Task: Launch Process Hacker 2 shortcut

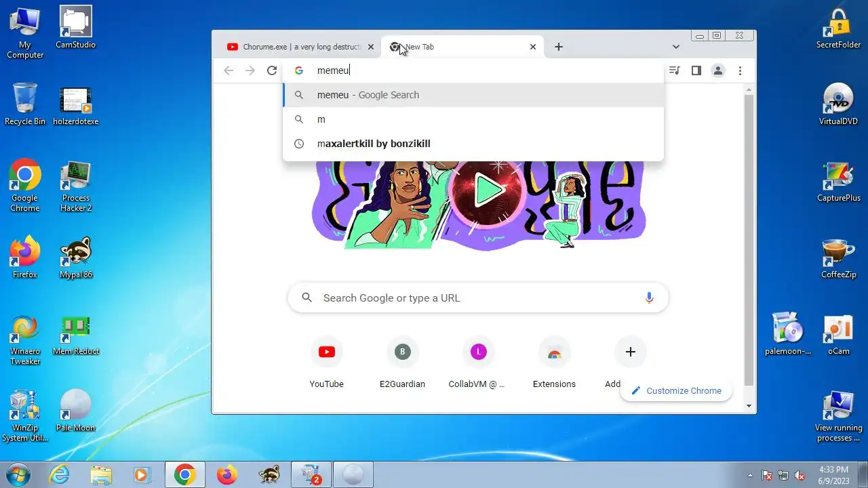Action: click(76, 186)
